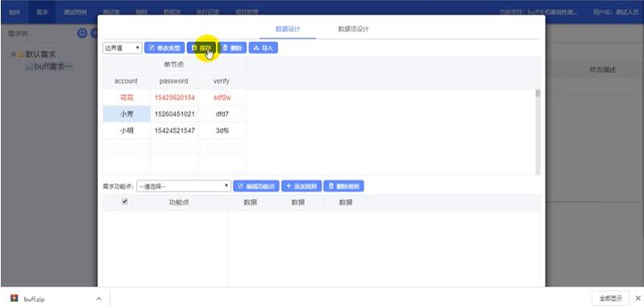Switch to the 数据项设计 tab
644x306 pixels.
[x=353, y=29]
